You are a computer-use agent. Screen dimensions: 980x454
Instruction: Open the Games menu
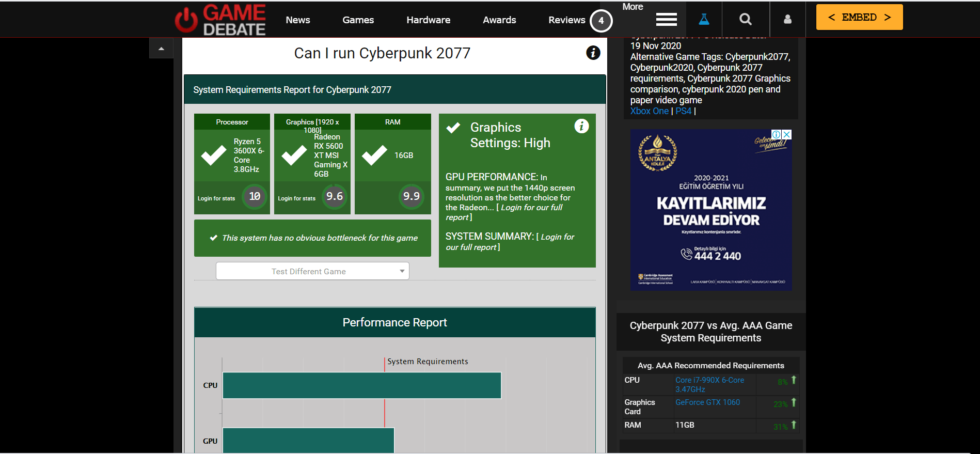point(358,20)
